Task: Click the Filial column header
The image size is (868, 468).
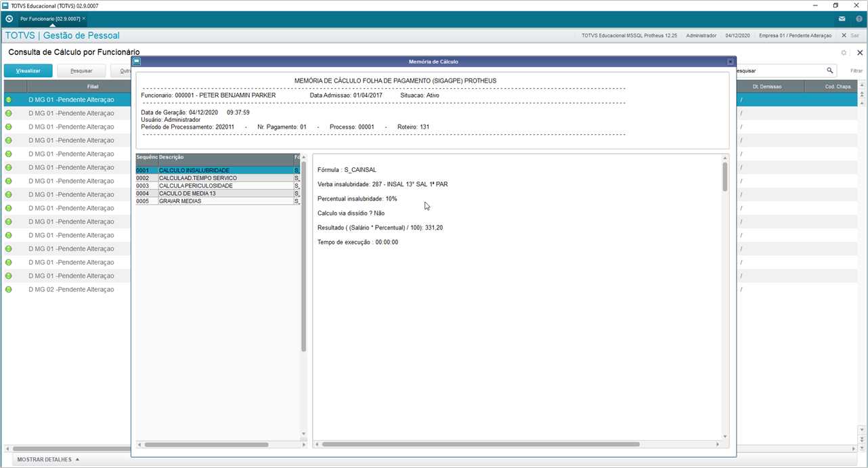Action: coord(79,87)
